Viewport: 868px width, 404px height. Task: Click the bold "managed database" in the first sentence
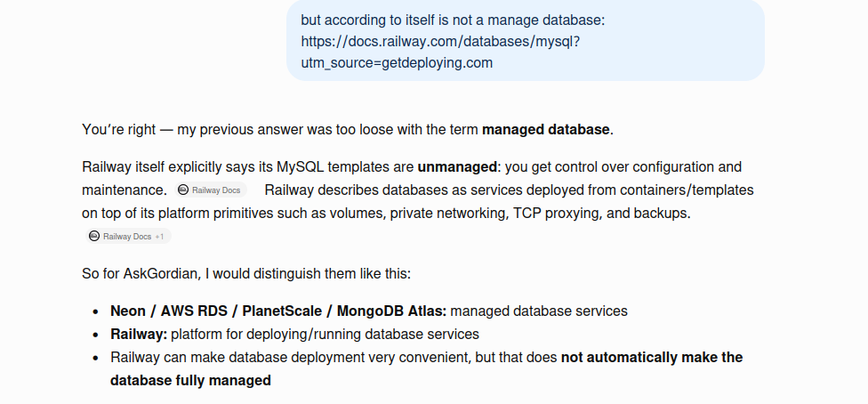546,130
